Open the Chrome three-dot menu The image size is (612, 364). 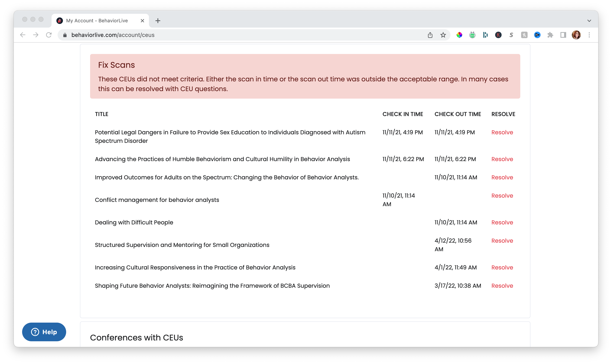pyautogui.click(x=589, y=35)
